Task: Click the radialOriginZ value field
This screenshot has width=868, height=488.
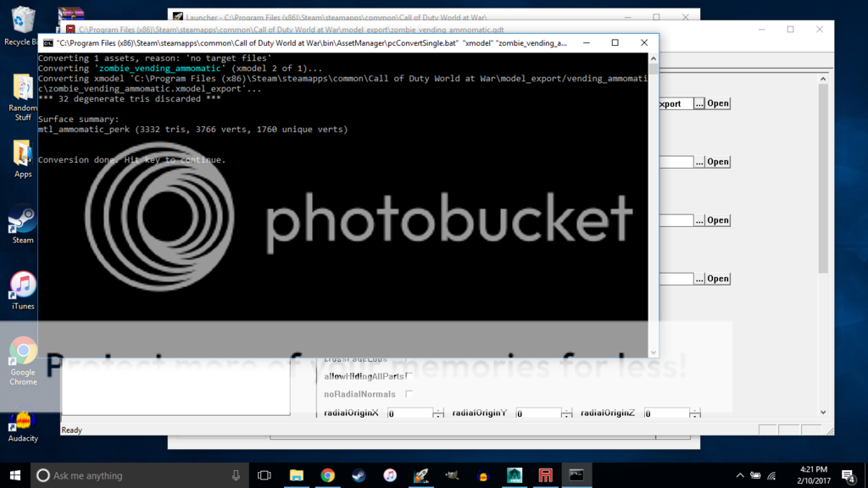Action: (666, 413)
